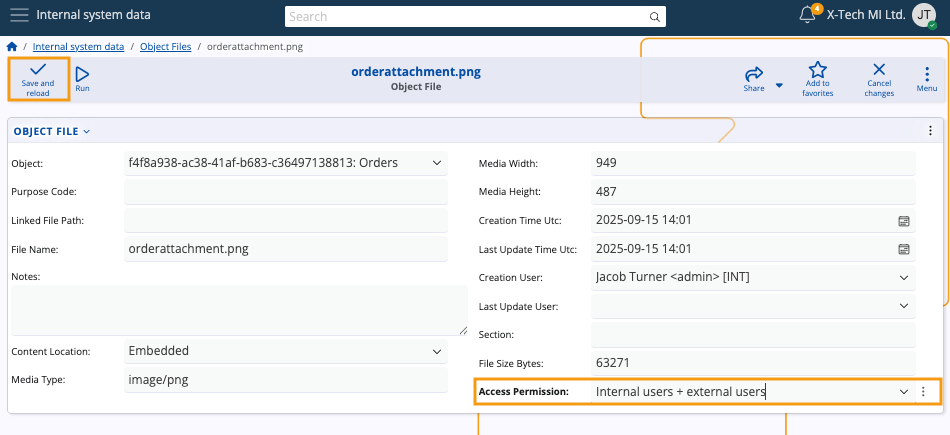Open calendar picker for Last Update Time Utc
The height and width of the screenshot is (435, 950).
click(x=903, y=249)
